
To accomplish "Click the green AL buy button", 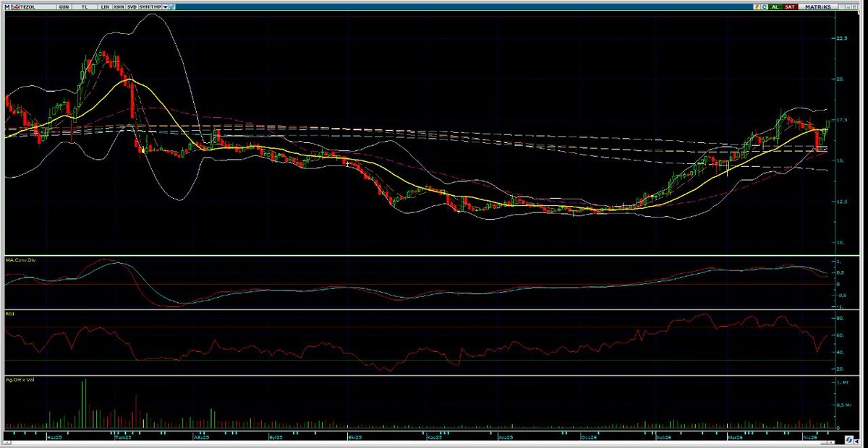I will [x=775, y=7].
